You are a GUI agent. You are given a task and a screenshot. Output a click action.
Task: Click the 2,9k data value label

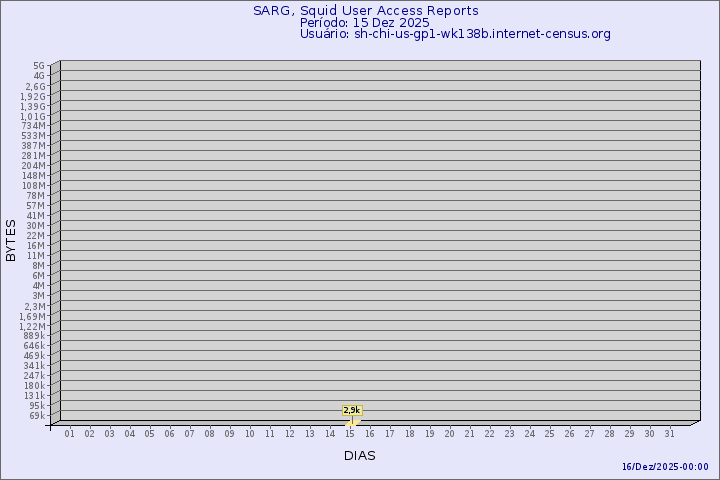click(351, 410)
